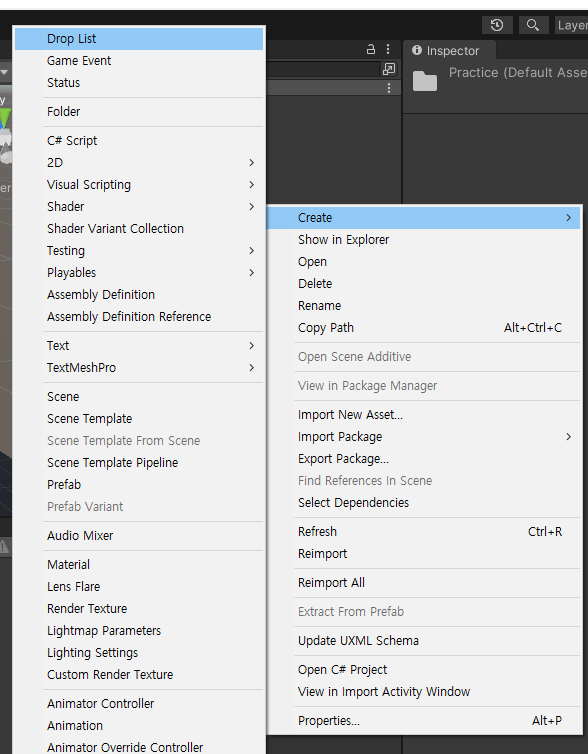Select Lightmap Parameters entry

click(x=139, y=631)
